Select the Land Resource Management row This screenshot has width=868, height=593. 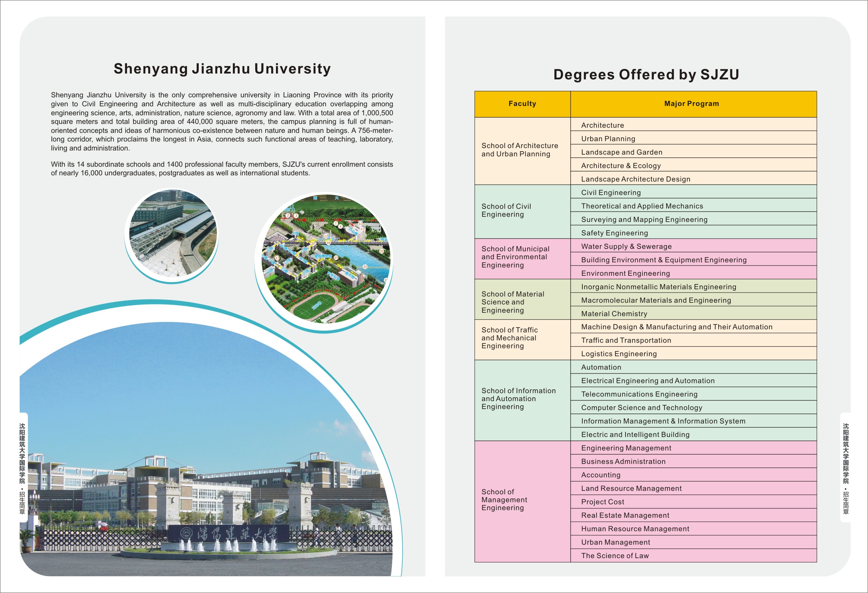tap(693, 488)
